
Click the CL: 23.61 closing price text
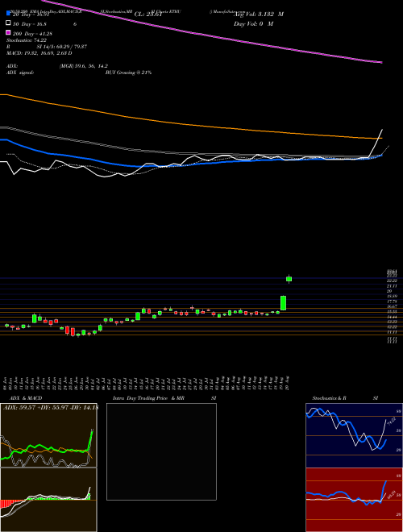[148, 15]
